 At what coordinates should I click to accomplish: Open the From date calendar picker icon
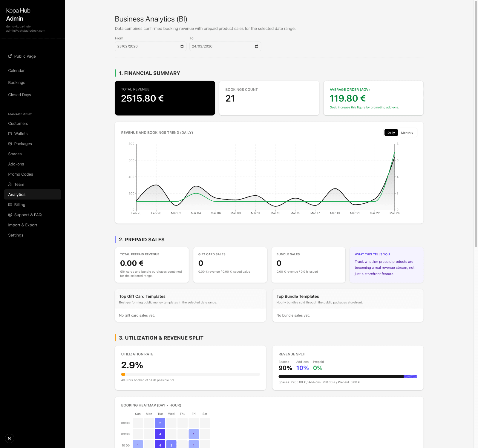pos(182,46)
